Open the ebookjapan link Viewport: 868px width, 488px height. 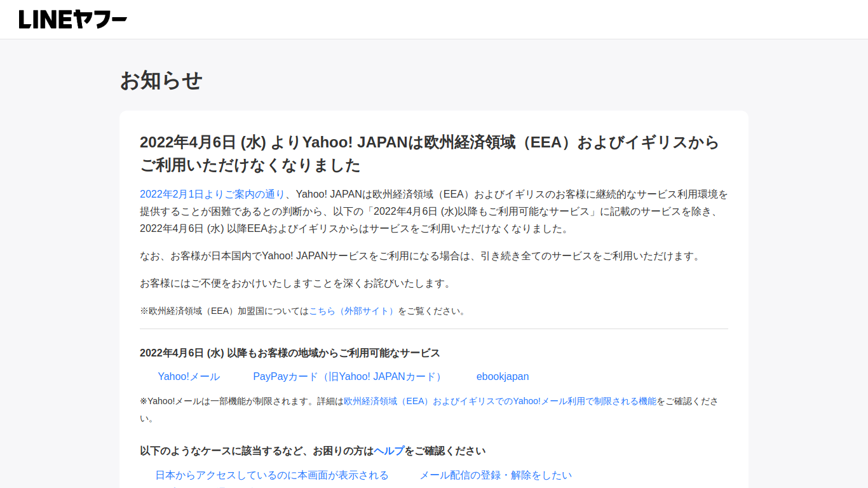click(503, 377)
